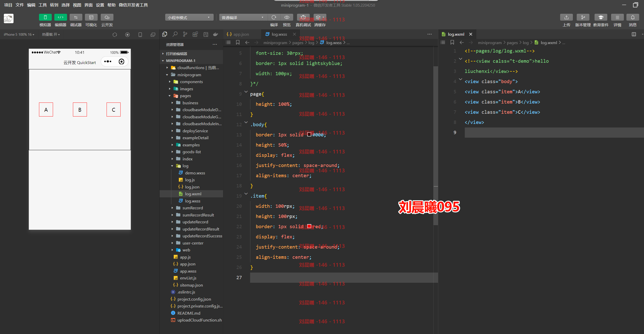Open project.config.json file
The height and width of the screenshot is (334, 644).
click(x=194, y=299)
